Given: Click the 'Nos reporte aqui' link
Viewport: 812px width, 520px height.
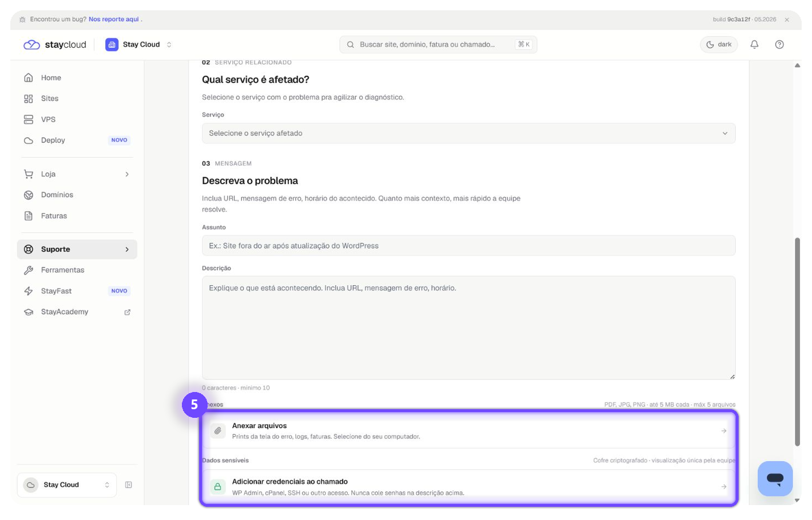Looking at the screenshot, I should click(114, 20).
